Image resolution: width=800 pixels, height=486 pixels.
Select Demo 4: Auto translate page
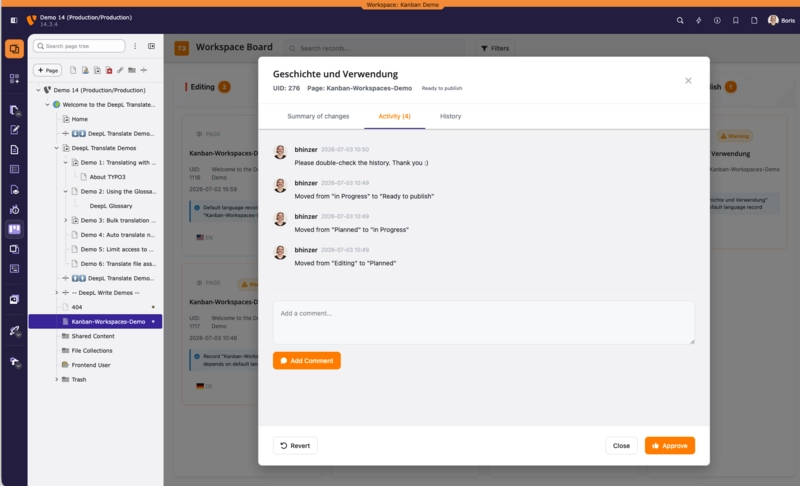[x=117, y=235]
